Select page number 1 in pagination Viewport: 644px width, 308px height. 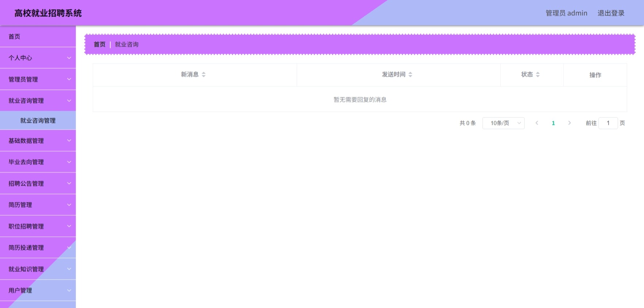553,123
